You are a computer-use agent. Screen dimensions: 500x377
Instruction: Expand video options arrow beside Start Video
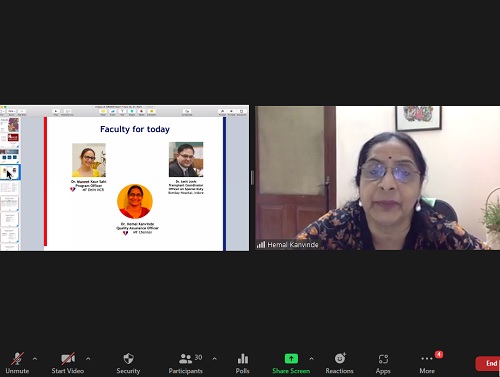click(88, 359)
